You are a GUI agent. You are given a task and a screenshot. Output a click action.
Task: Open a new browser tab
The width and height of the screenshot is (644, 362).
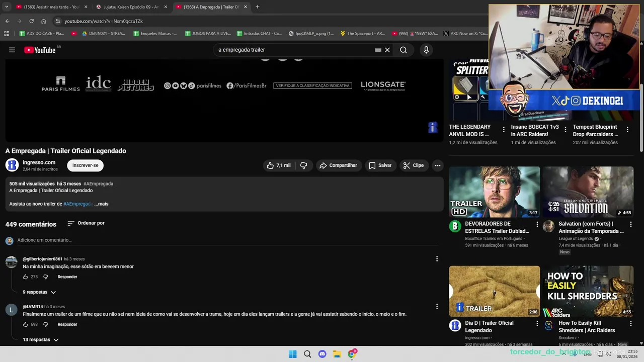257,7
